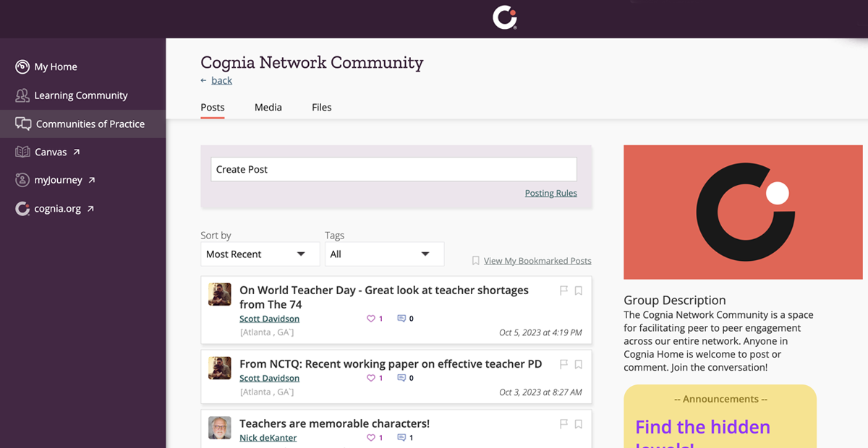Switch to the Posts tab
Image resolution: width=868 pixels, height=448 pixels.
click(x=213, y=107)
